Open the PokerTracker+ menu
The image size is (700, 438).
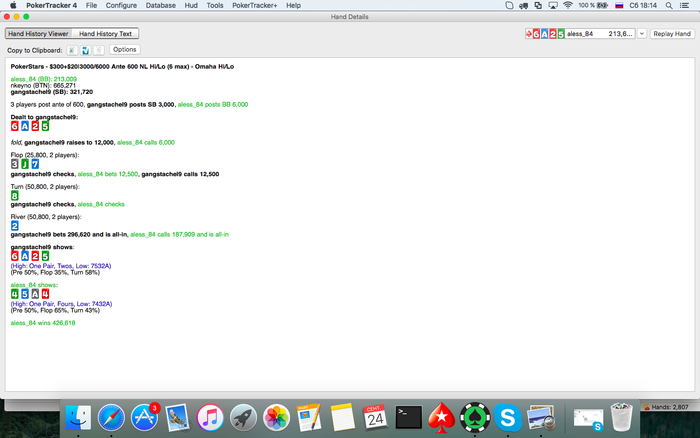pos(254,5)
